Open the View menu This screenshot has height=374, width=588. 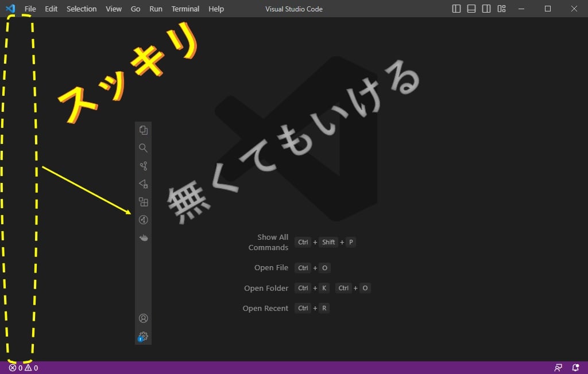(113, 9)
